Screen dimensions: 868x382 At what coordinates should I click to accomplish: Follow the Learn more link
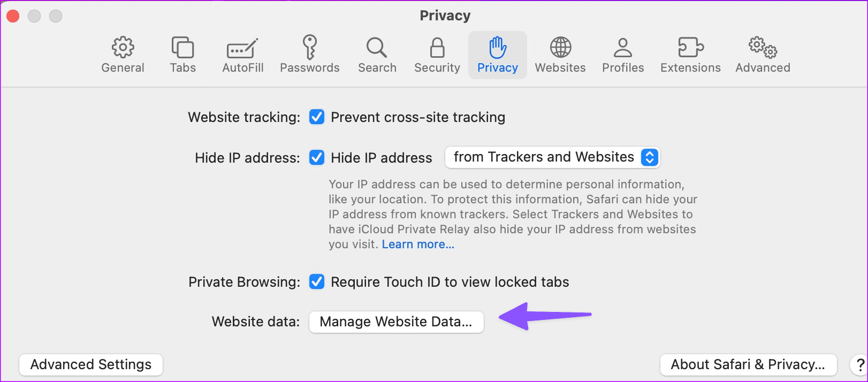pos(417,244)
